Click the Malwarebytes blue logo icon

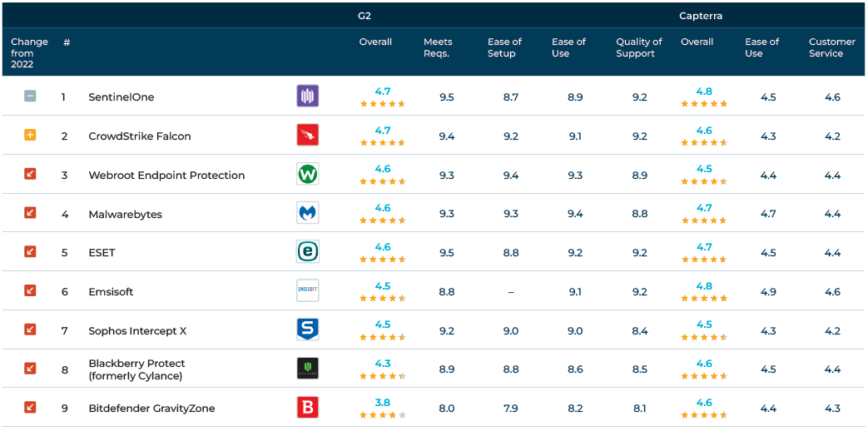tap(307, 214)
